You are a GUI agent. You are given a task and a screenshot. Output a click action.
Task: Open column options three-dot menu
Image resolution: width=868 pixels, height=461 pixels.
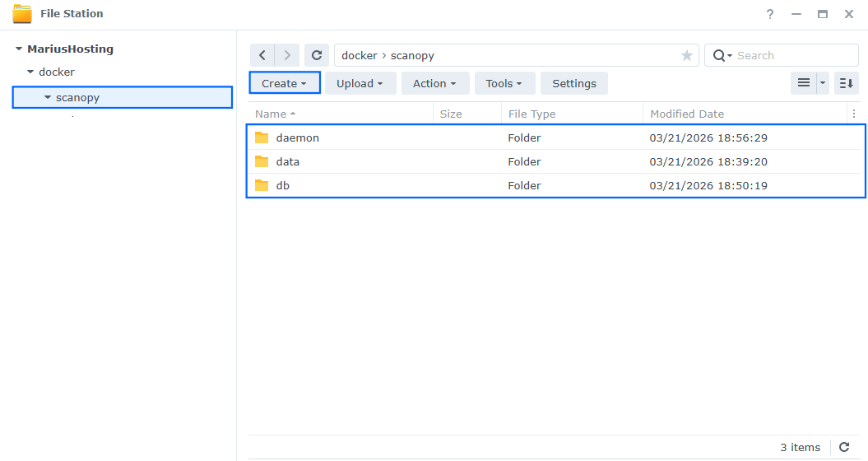click(x=854, y=114)
